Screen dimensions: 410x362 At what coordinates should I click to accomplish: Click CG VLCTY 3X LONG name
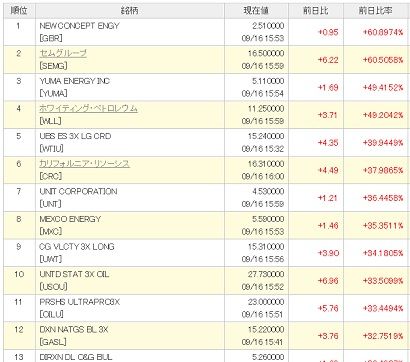(x=77, y=247)
